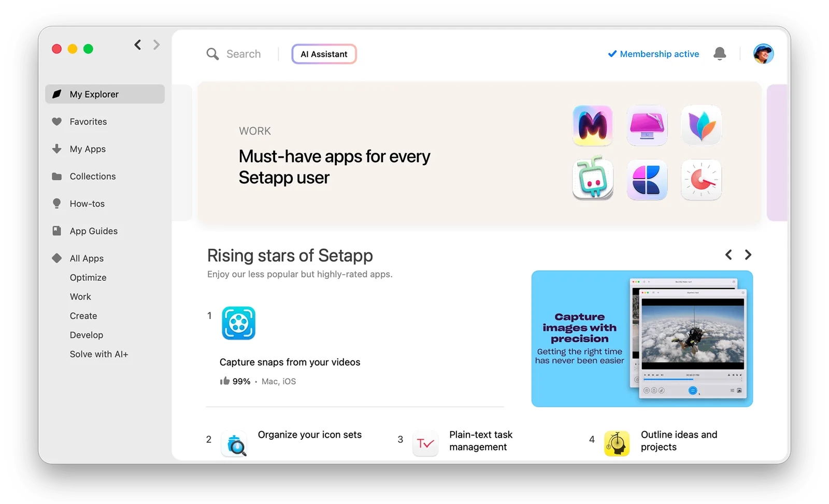Open the red timer clock app icon
The width and height of the screenshot is (829, 504).
702,180
